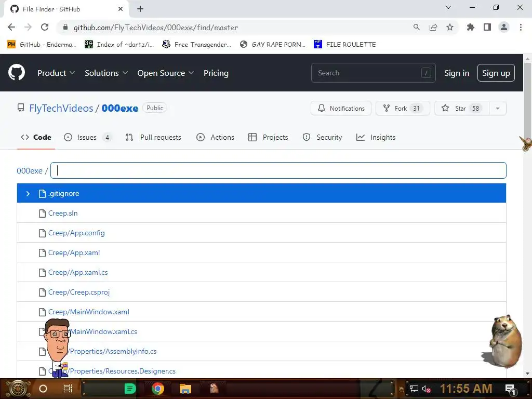This screenshot has width=532, height=399.
Task: Click the 11:55 AM taskbar clock
Action: 466,389
